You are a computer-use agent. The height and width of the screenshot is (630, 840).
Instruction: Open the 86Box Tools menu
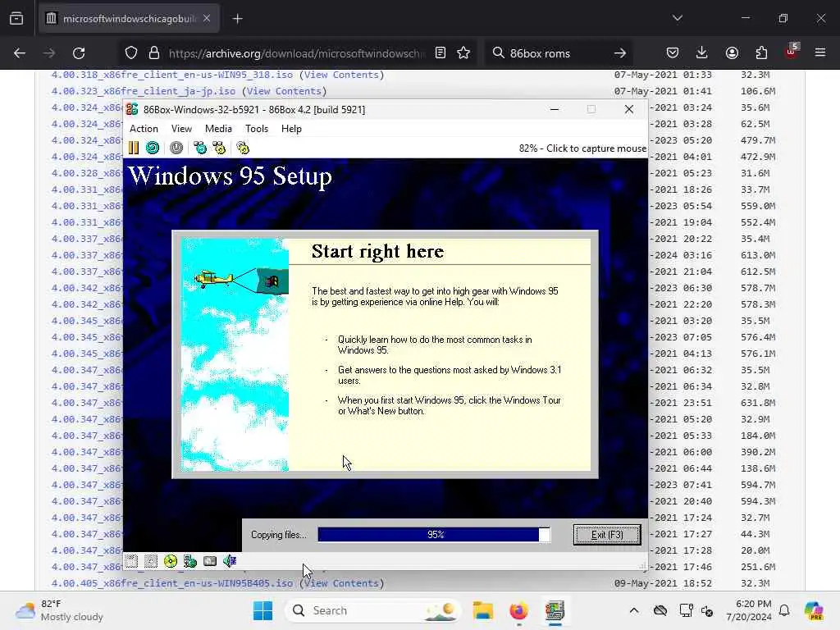257,129
